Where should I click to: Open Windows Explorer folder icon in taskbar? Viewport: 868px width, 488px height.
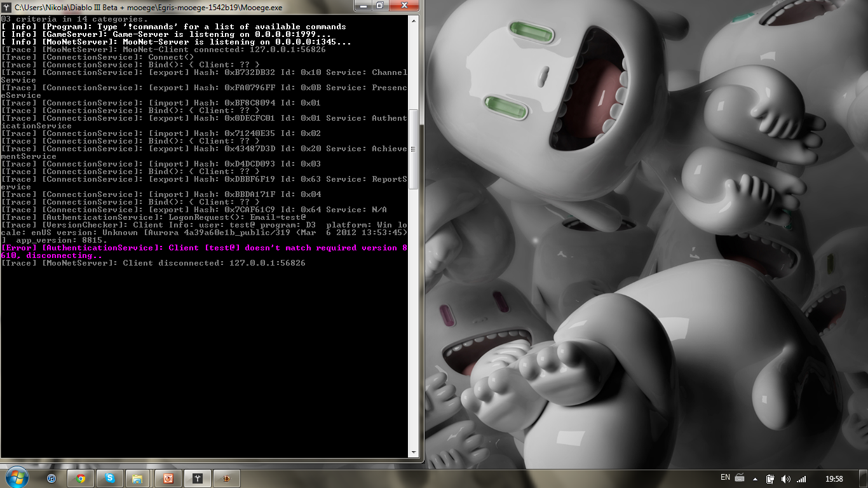click(x=138, y=478)
